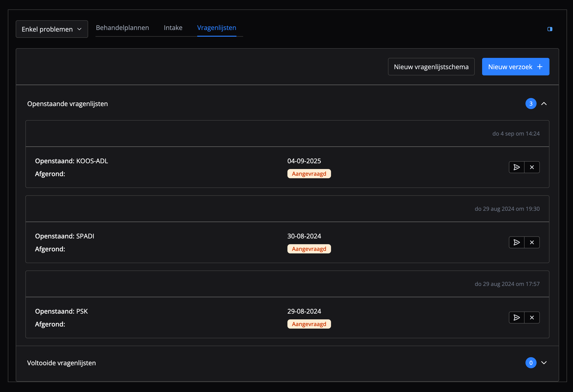
Task: Resend the KOOS-ADL questionnaire request
Action: [516, 167]
